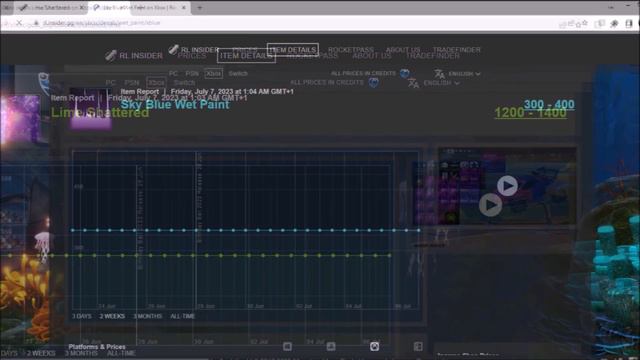Open the browser side panel icon
Image resolution: width=640 pixels, height=360 pixels.
(x=629, y=23)
